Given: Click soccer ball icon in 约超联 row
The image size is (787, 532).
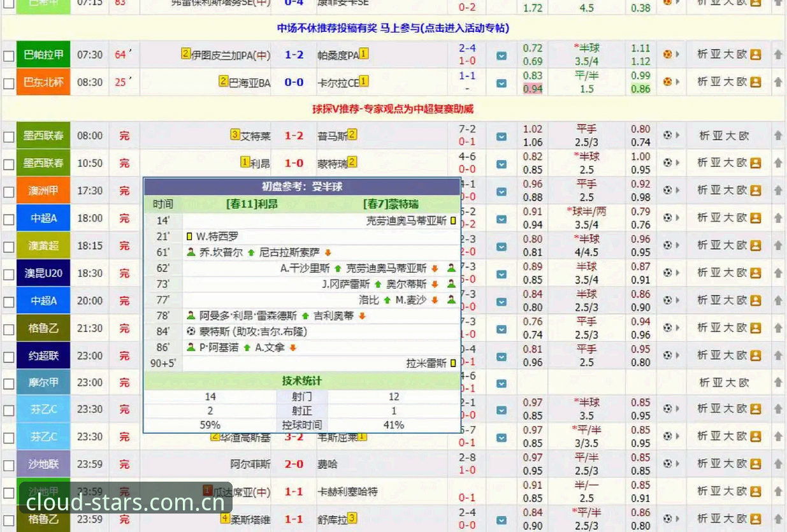Looking at the screenshot, I should pos(667,355).
